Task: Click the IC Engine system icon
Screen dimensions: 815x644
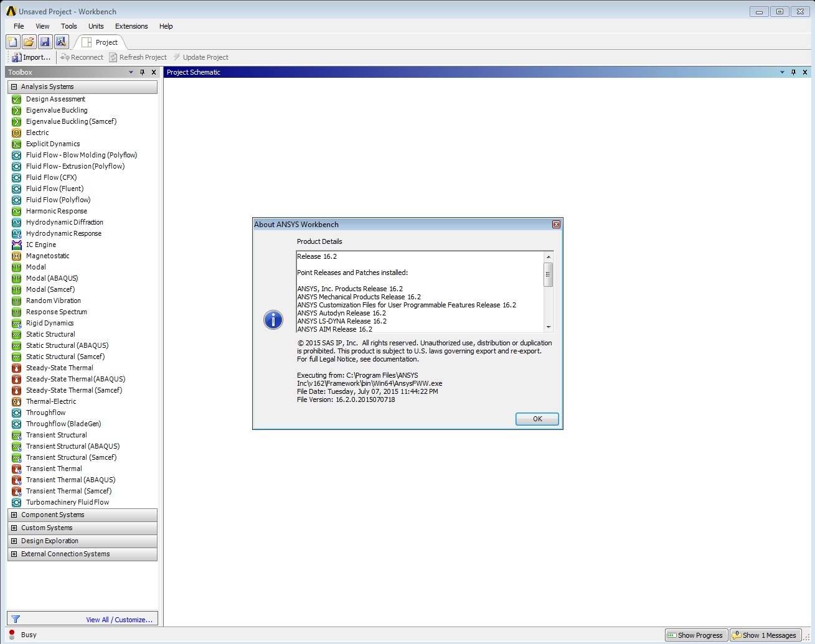Action: [x=17, y=245]
